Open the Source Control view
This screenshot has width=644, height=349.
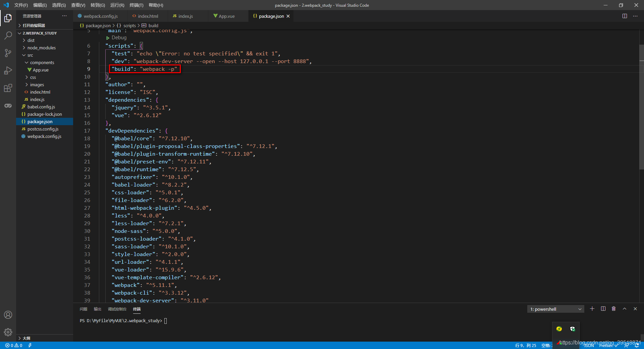(8, 53)
